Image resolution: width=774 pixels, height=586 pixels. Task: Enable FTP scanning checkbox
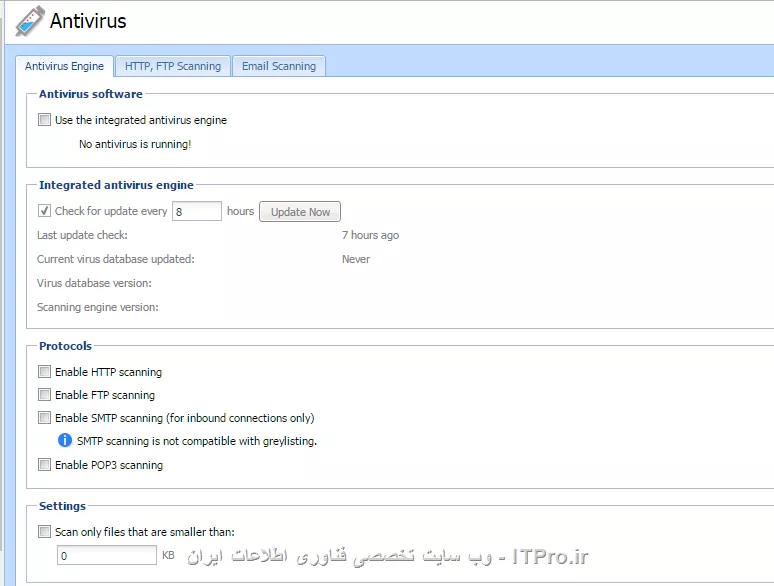click(44, 394)
